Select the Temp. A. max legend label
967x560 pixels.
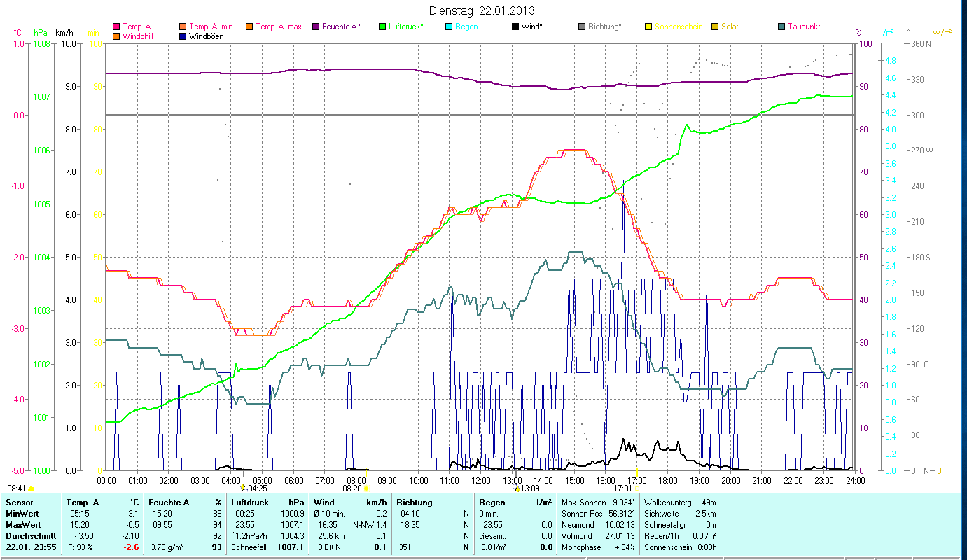[279, 27]
